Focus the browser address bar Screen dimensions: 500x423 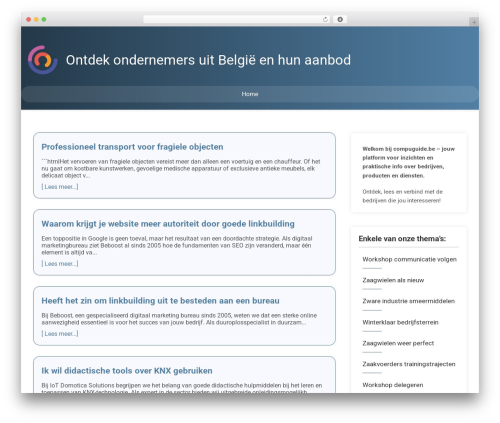click(237, 19)
